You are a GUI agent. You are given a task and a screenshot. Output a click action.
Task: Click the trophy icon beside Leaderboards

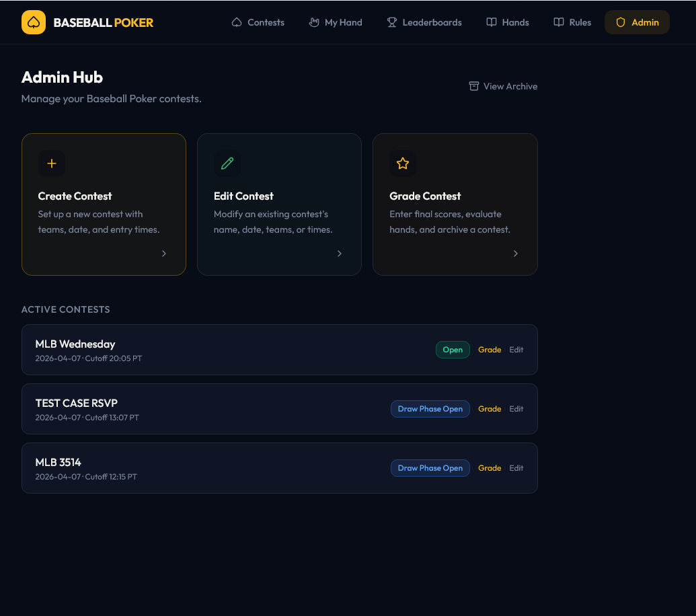(392, 22)
